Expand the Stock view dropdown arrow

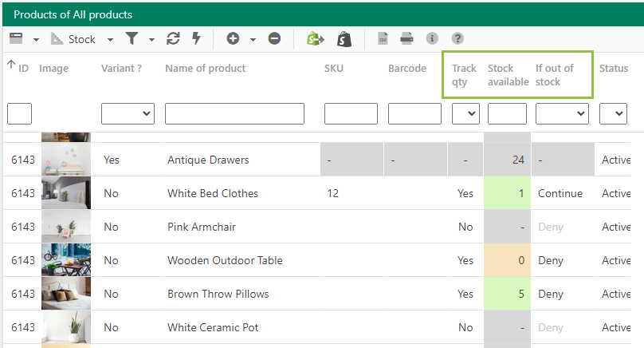(x=110, y=40)
